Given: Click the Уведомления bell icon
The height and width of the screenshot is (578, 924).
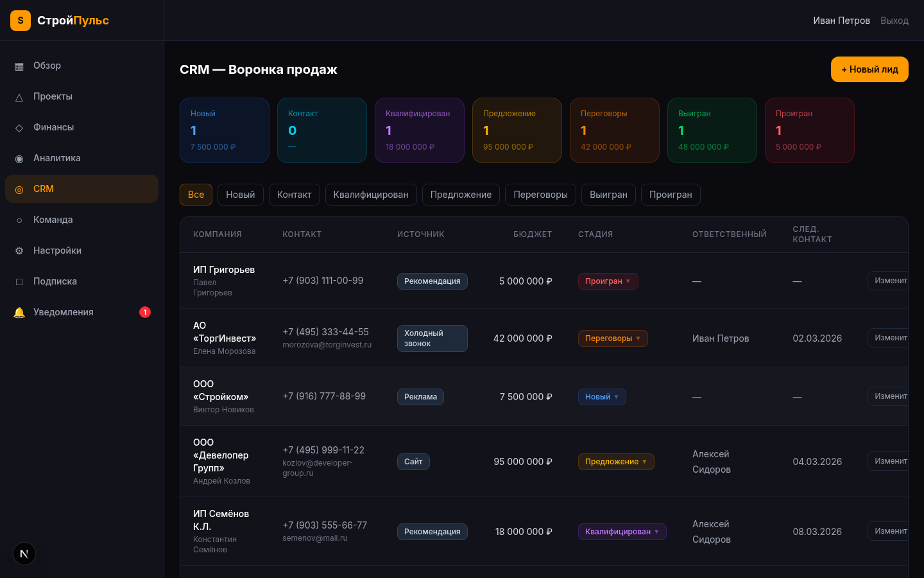Looking at the screenshot, I should (x=20, y=312).
